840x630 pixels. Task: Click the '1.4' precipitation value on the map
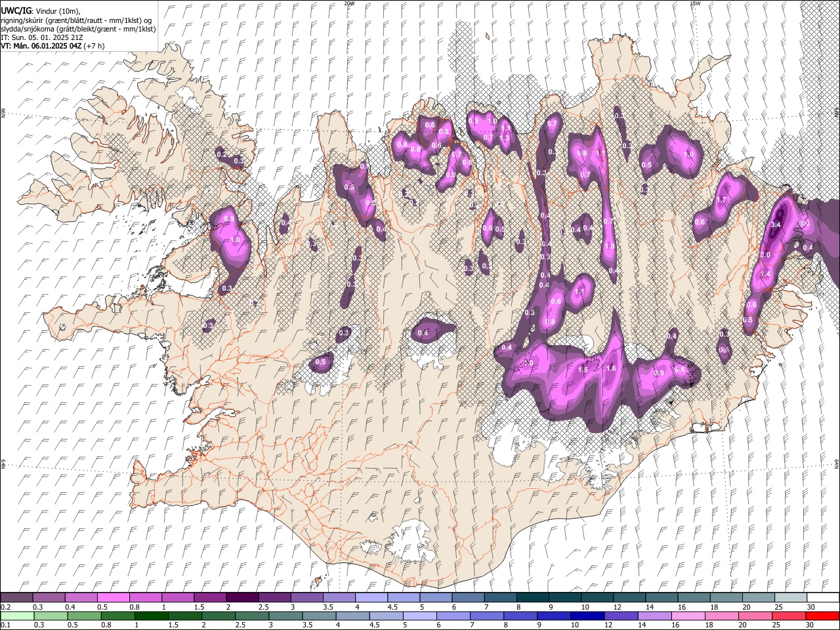click(765, 274)
